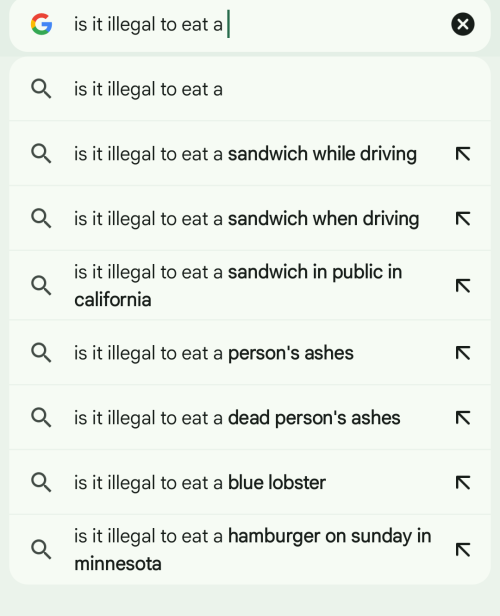Viewport: 500px width, 616px height.
Task: Select the suggestion "is it illegal to eat a"
Action: coord(250,89)
